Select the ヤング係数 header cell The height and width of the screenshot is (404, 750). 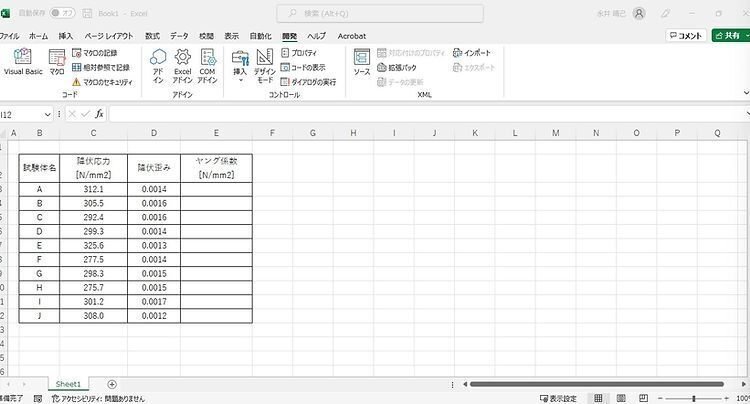point(216,168)
